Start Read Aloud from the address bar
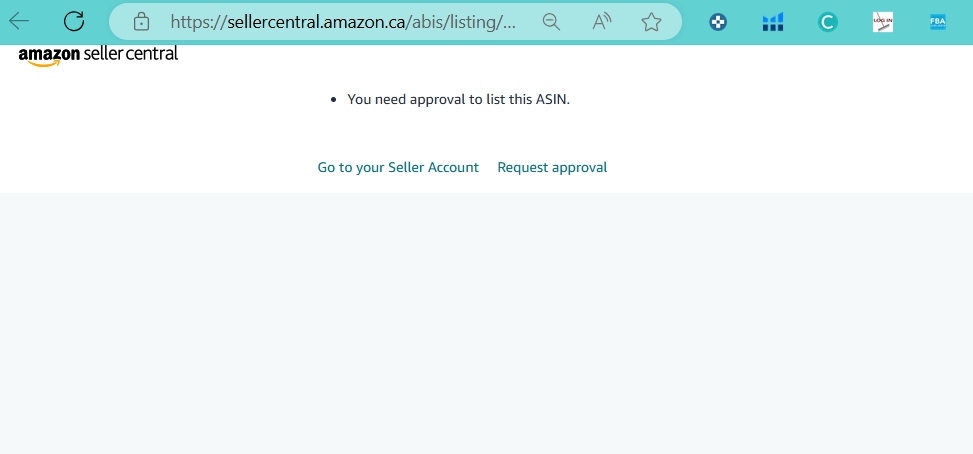This screenshot has height=454, width=973. [x=601, y=22]
